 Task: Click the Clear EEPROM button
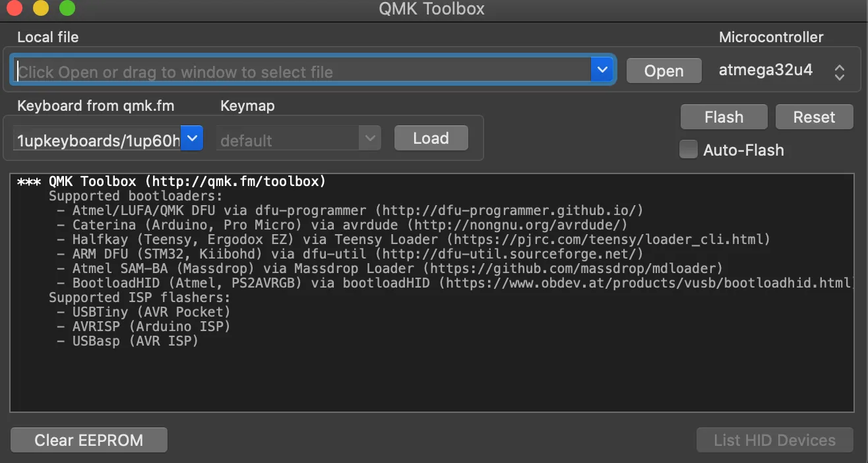tap(89, 440)
